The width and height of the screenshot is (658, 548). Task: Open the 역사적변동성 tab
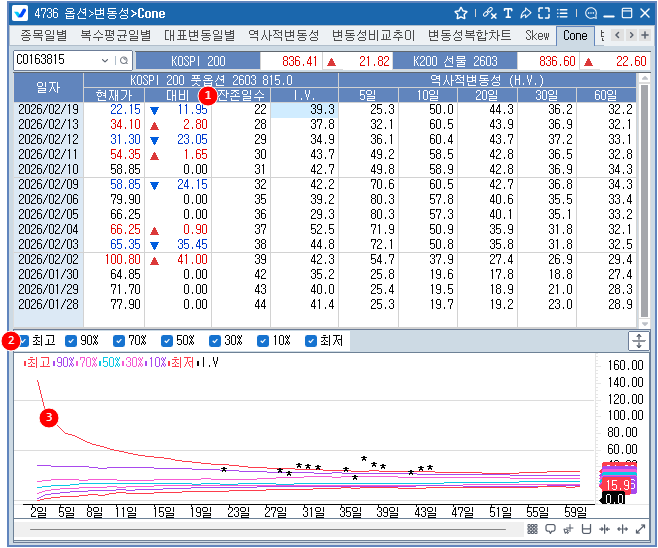pos(283,35)
